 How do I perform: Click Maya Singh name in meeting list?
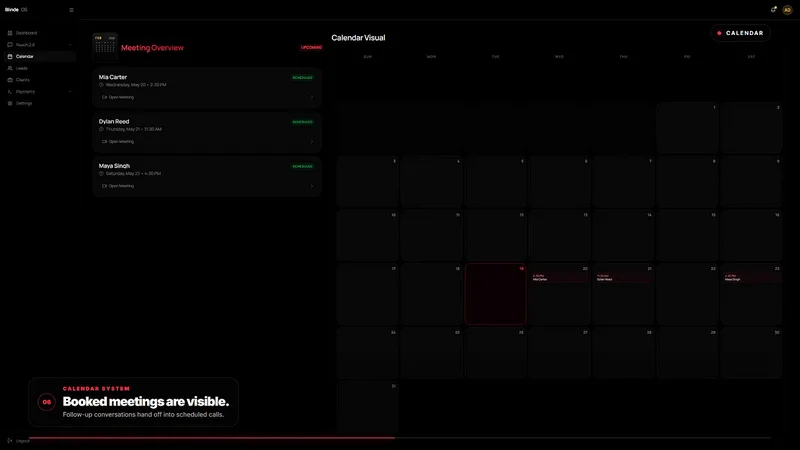pyautogui.click(x=114, y=166)
